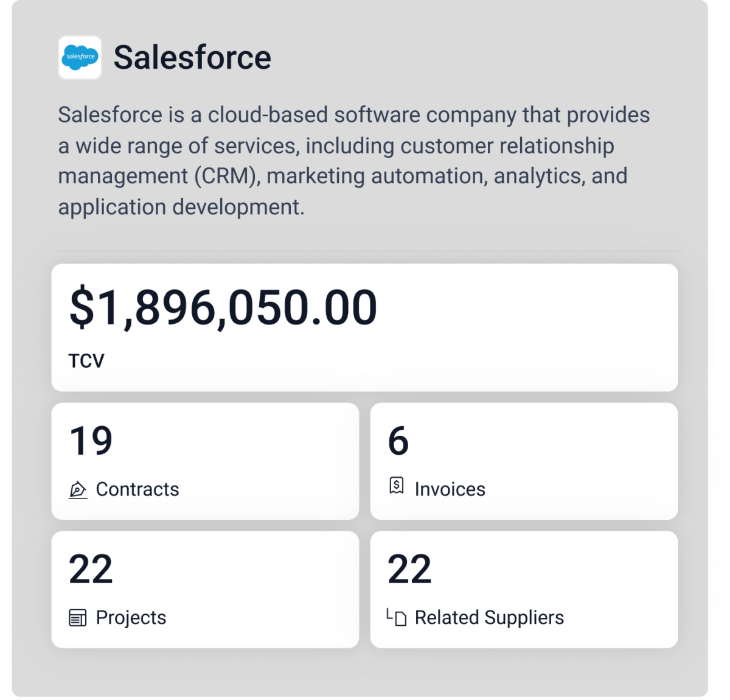Viewport: 730px width, 700px height.
Task: Select the Salesforce title heading
Action: 192,57
